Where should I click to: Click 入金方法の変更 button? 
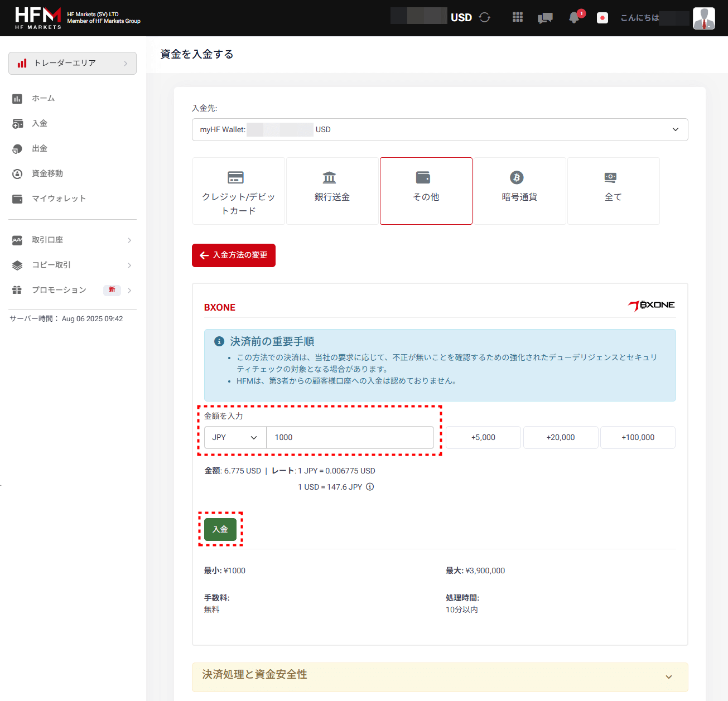[234, 255]
